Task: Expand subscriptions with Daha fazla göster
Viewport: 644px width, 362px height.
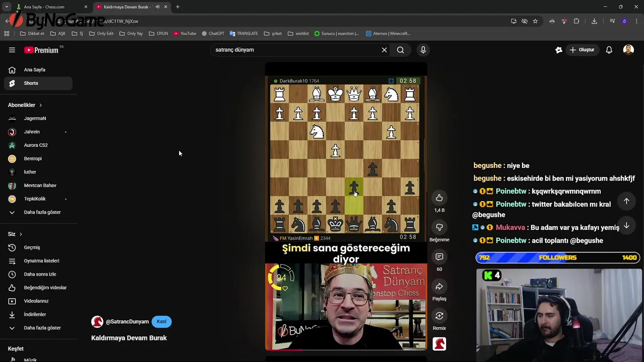Action: click(x=38, y=212)
